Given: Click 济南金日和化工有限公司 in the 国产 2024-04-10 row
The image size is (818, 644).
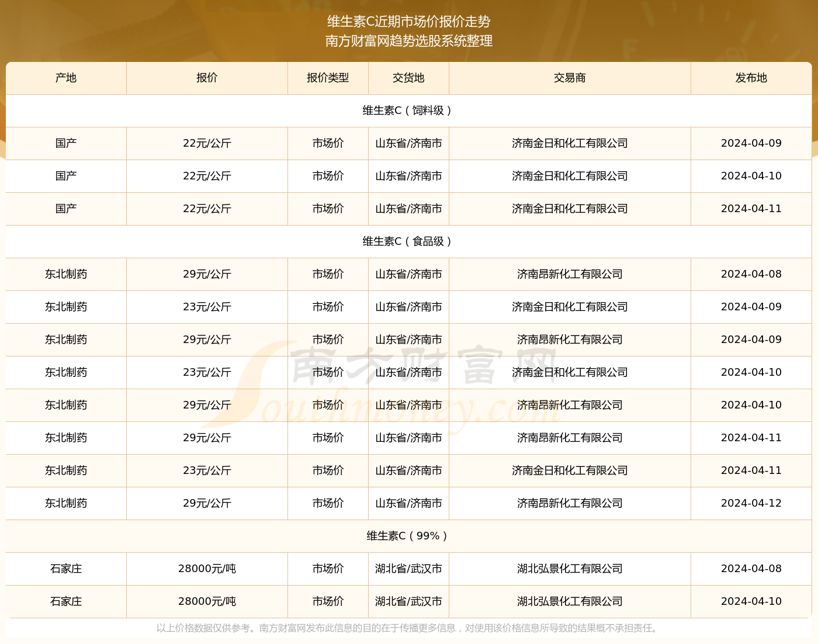Looking at the screenshot, I should point(570,176).
